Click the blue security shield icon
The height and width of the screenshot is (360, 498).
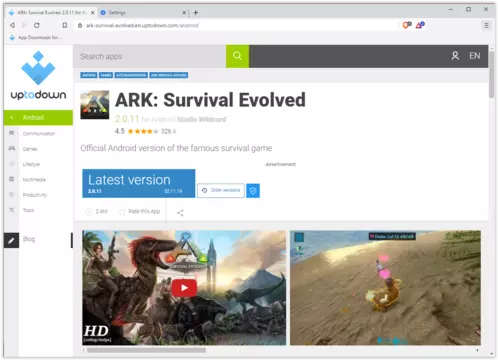click(x=253, y=191)
